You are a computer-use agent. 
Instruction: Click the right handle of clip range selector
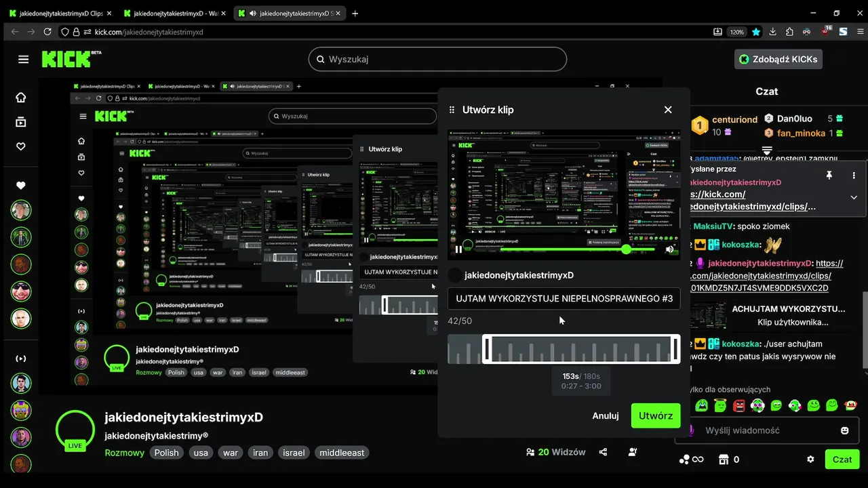pos(675,348)
